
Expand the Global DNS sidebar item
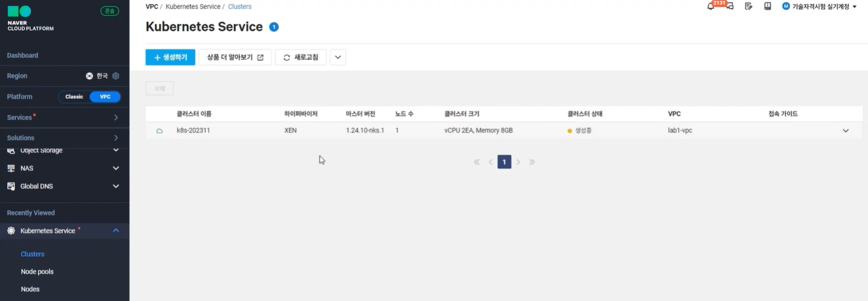[116, 186]
